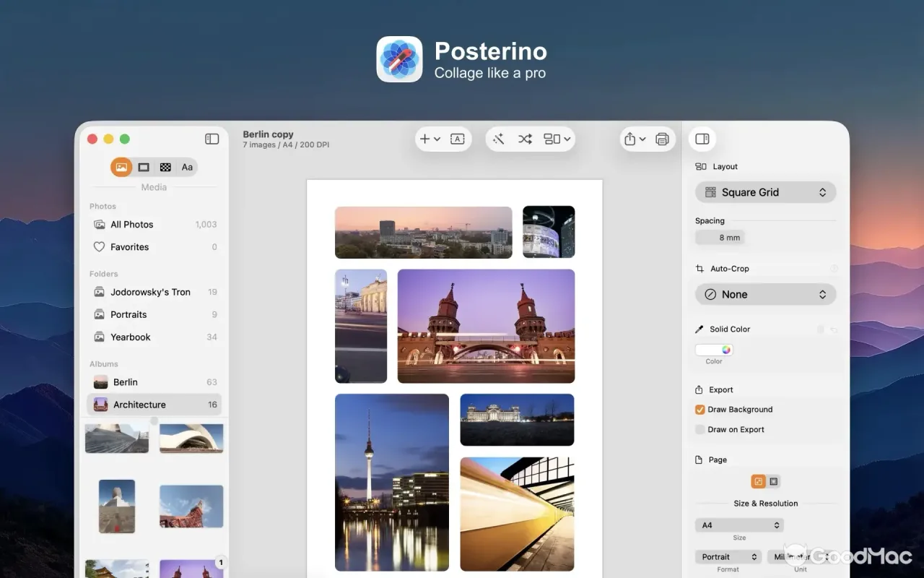
Task: Open the Square Grid layout dropdown
Action: [x=765, y=192]
